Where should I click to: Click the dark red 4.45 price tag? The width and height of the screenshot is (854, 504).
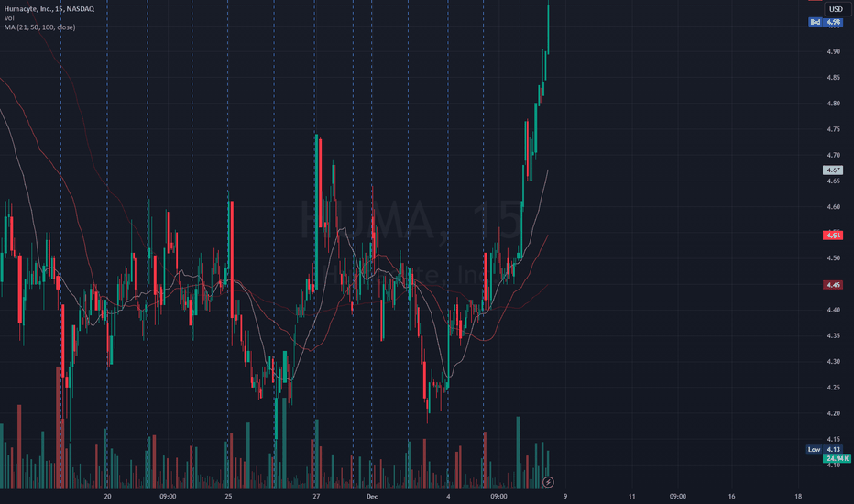833,285
